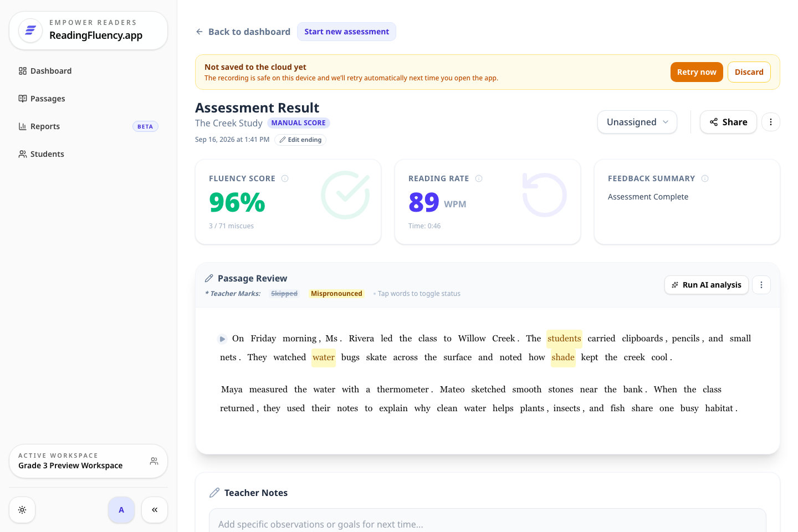Toggle status of the word "habitat"

(x=719, y=408)
